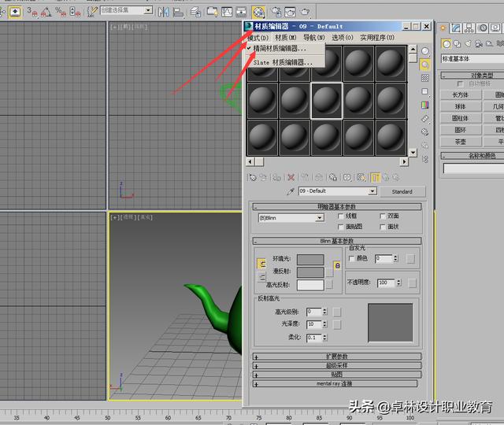Click the highlighted Material Editor toolbar icon
This screenshot has height=425, width=504.
258,13
